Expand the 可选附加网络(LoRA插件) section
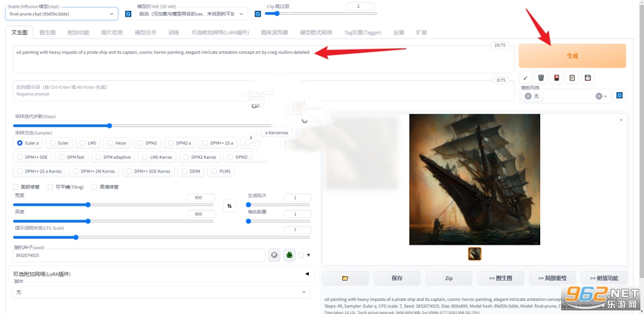 tap(161, 274)
